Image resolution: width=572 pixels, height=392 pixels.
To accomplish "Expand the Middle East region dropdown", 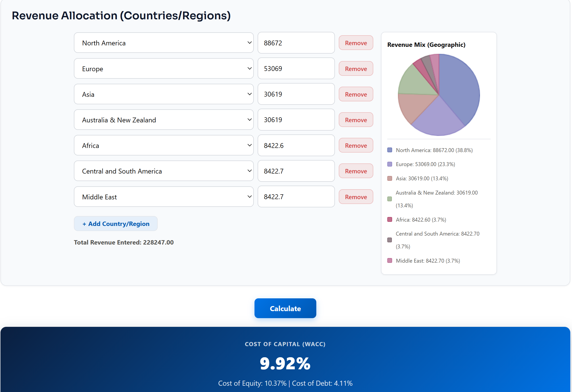I will coord(164,197).
